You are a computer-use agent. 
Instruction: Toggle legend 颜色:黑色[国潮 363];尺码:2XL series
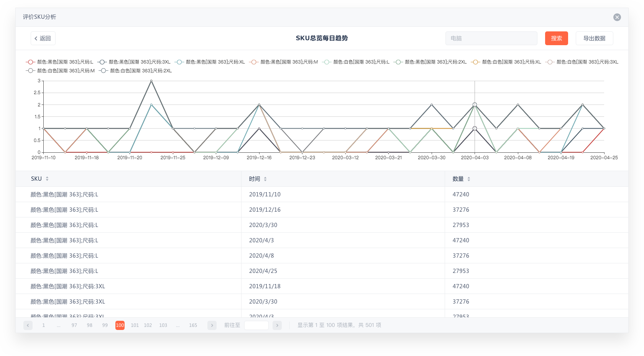pyautogui.click(x=430, y=62)
